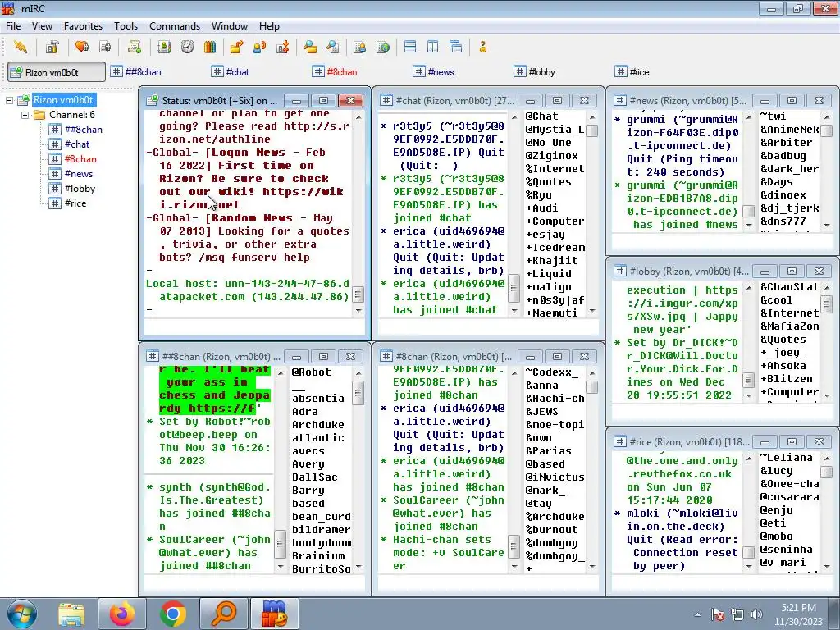Open the URLs List globe icon
The image size is (840, 630).
382,47
